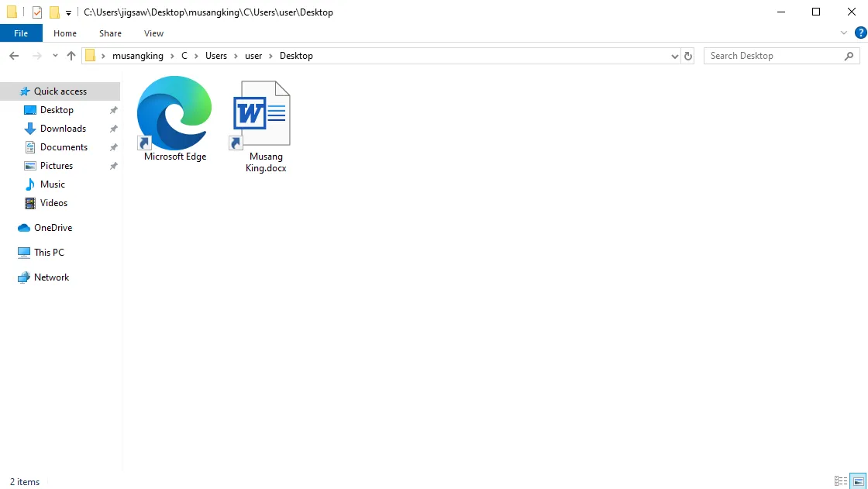868x489 pixels.
Task: Open the Microsoft Edge shortcut icon
Action: [x=174, y=113]
